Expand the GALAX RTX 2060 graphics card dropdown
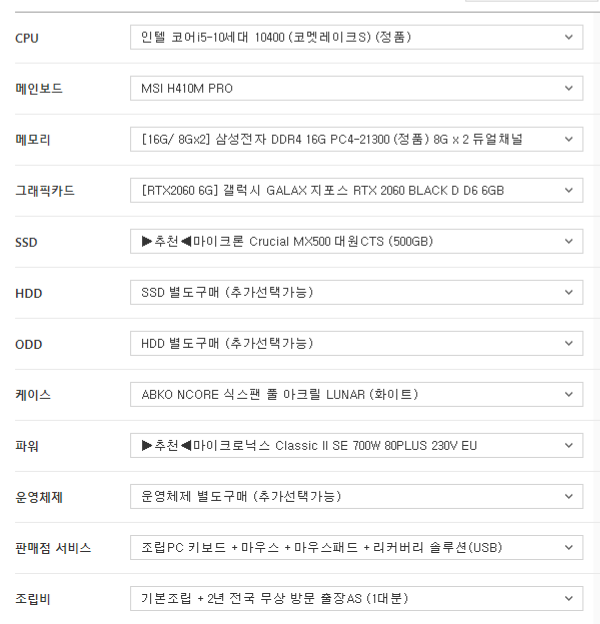The height and width of the screenshot is (624, 600). [x=356, y=191]
